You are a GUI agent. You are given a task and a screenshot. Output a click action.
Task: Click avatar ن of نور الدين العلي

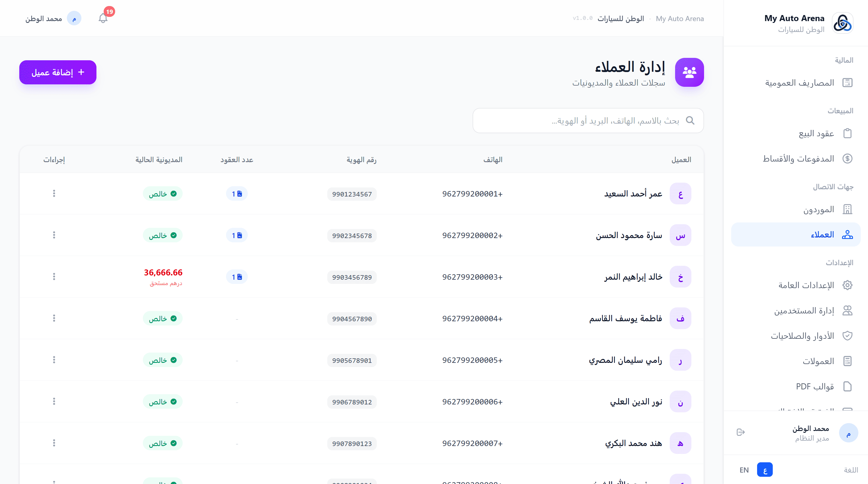tap(680, 401)
